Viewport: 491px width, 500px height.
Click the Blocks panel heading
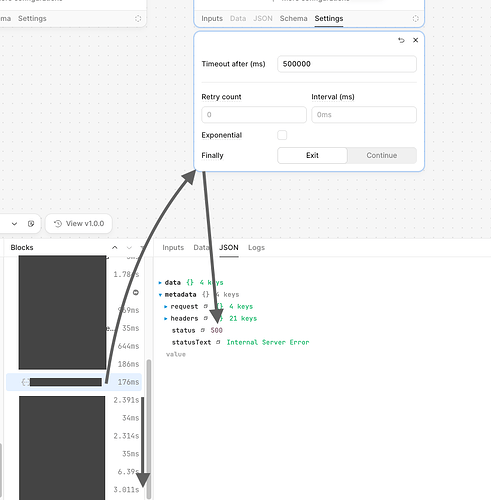pyautogui.click(x=22, y=247)
